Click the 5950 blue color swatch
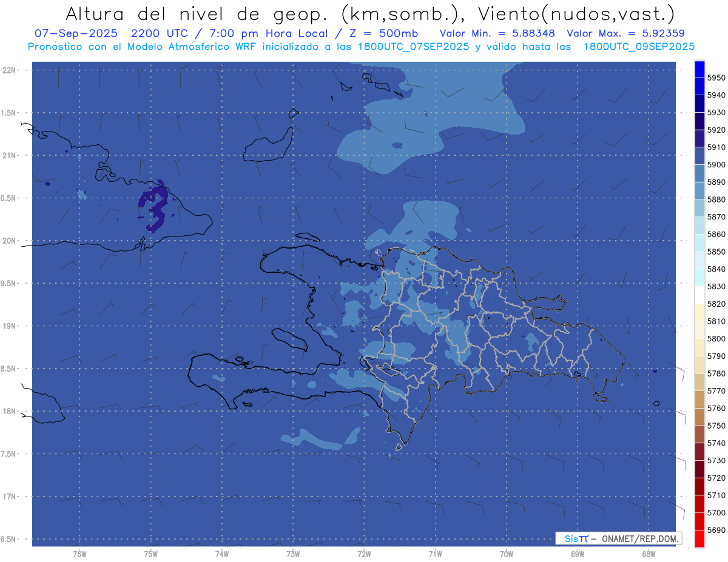Viewport: 728px width, 562px height. click(699, 69)
